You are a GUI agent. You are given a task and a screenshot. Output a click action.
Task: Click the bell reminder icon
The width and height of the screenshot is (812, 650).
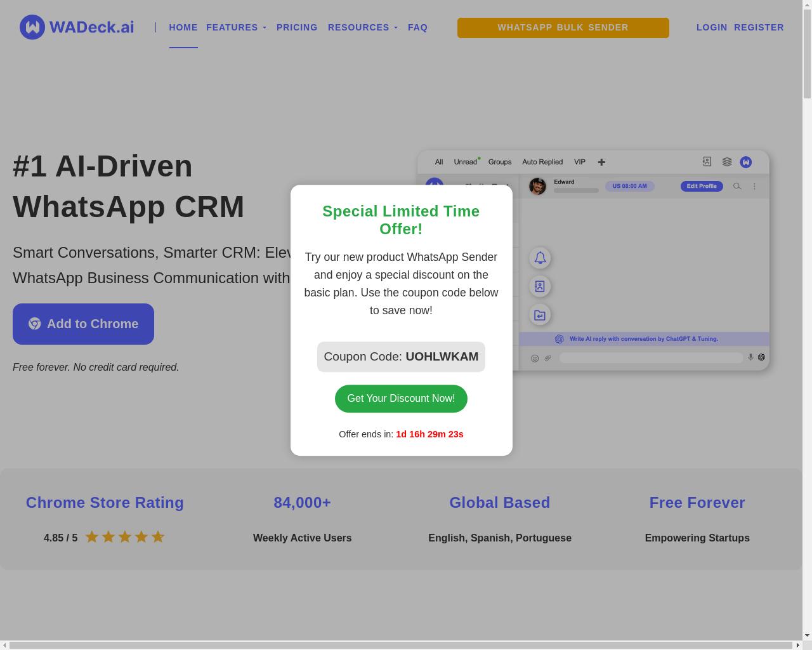tap(540, 258)
